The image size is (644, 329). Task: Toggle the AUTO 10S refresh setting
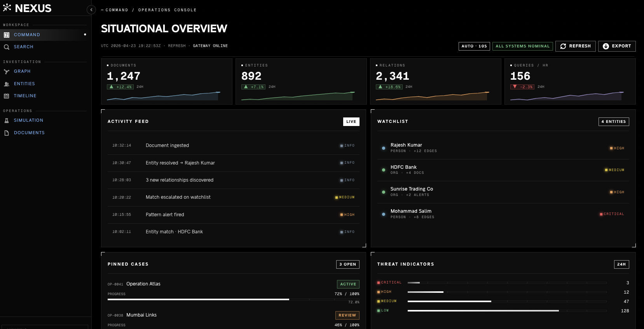point(474,46)
